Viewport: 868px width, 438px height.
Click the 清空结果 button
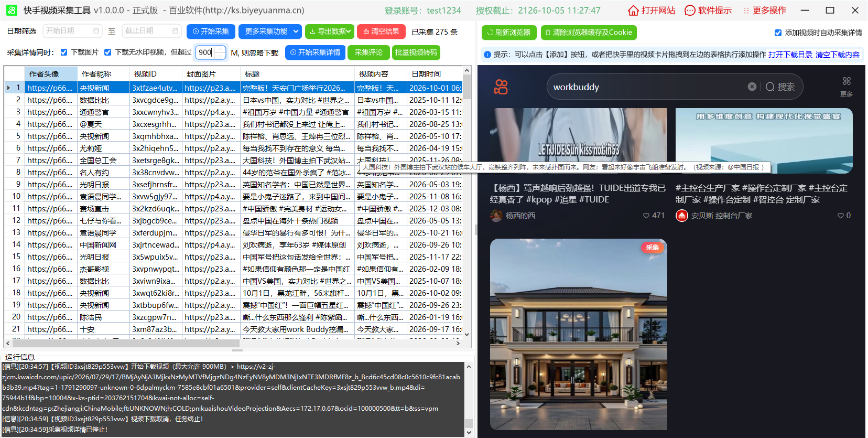click(381, 31)
